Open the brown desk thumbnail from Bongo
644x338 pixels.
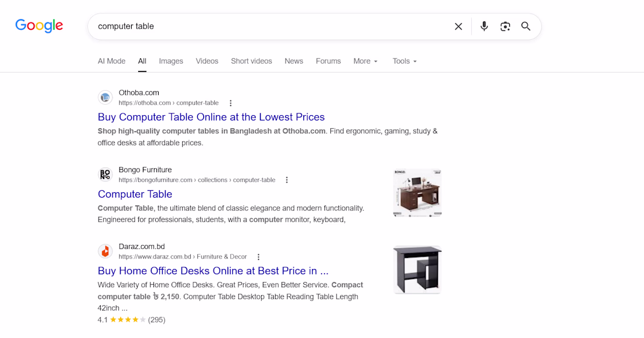tap(417, 193)
